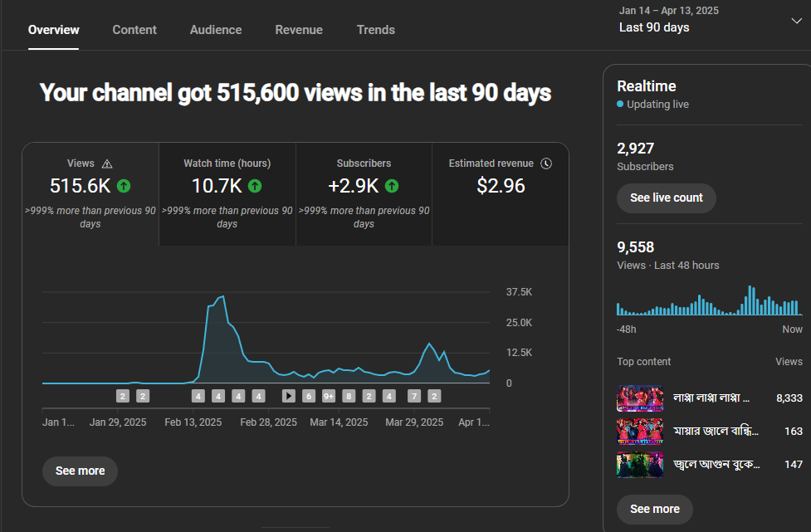The image size is (811, 532).
Task: Click the 9+ videos marker on timeline
Action: pos(329,396)
